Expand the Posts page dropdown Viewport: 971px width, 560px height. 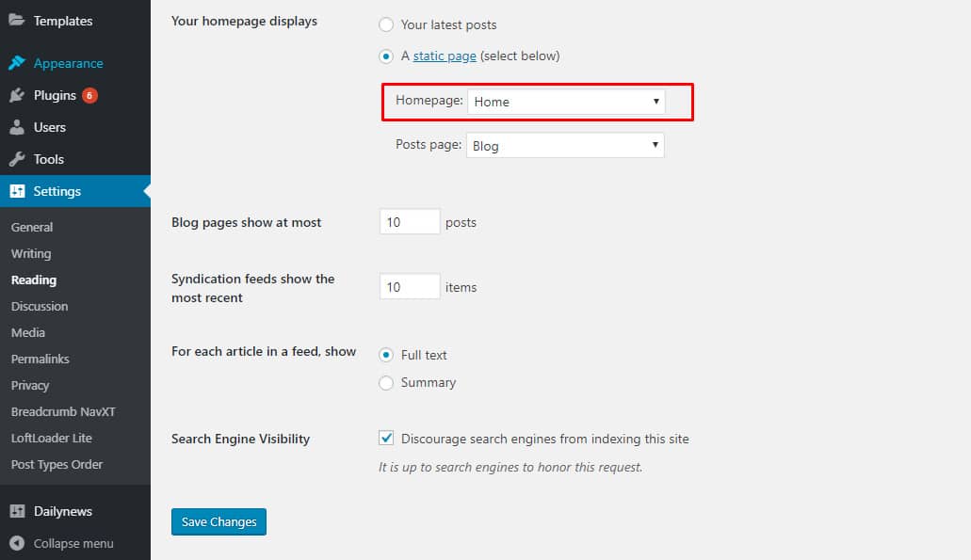565,146
